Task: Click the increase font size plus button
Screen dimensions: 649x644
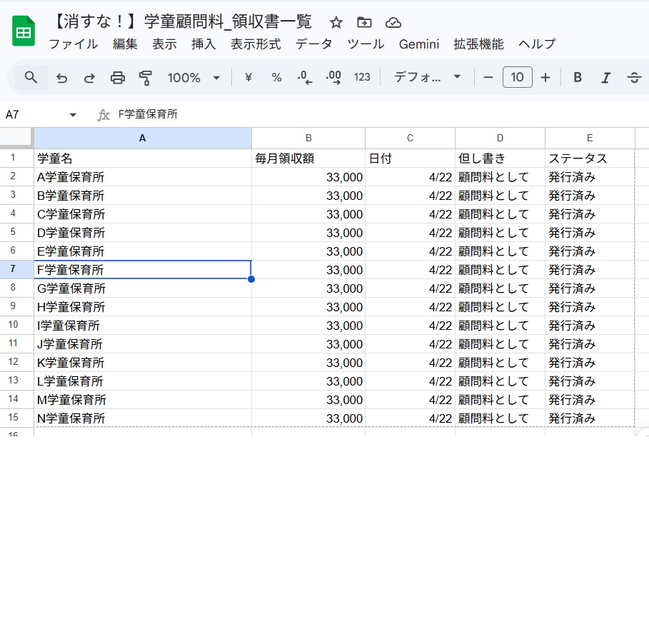Action: tap(545, 78)
